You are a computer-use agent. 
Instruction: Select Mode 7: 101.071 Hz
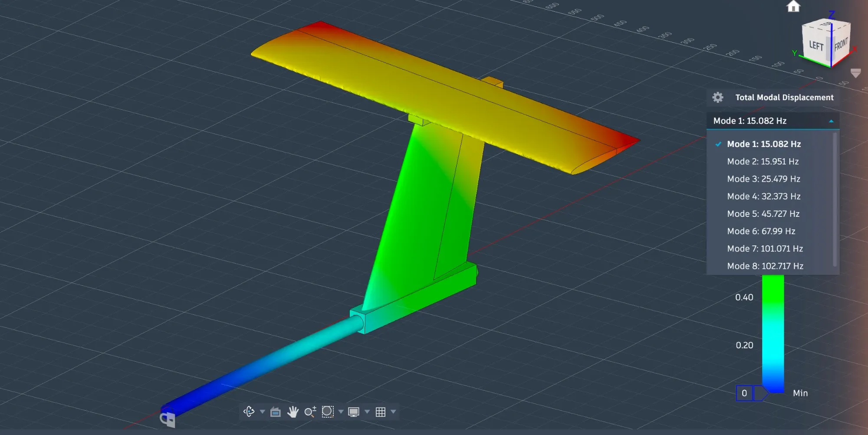click(770, 249)
